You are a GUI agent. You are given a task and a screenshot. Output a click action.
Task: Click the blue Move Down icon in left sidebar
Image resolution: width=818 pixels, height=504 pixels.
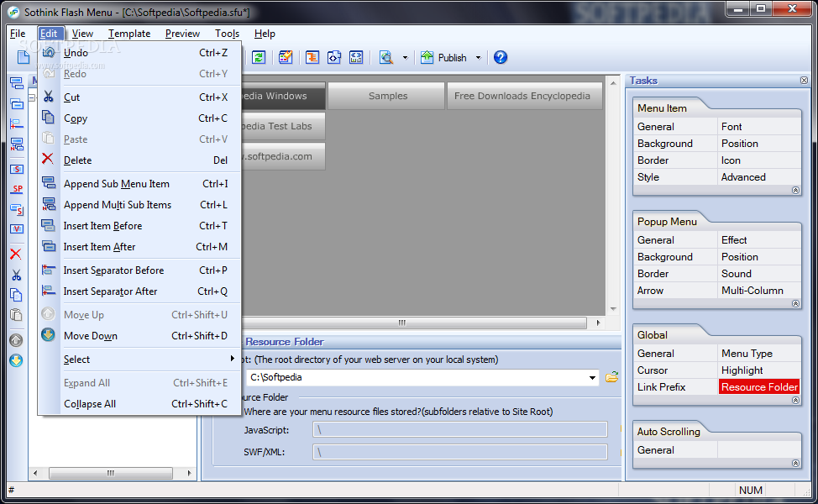[x=16, y=360]
